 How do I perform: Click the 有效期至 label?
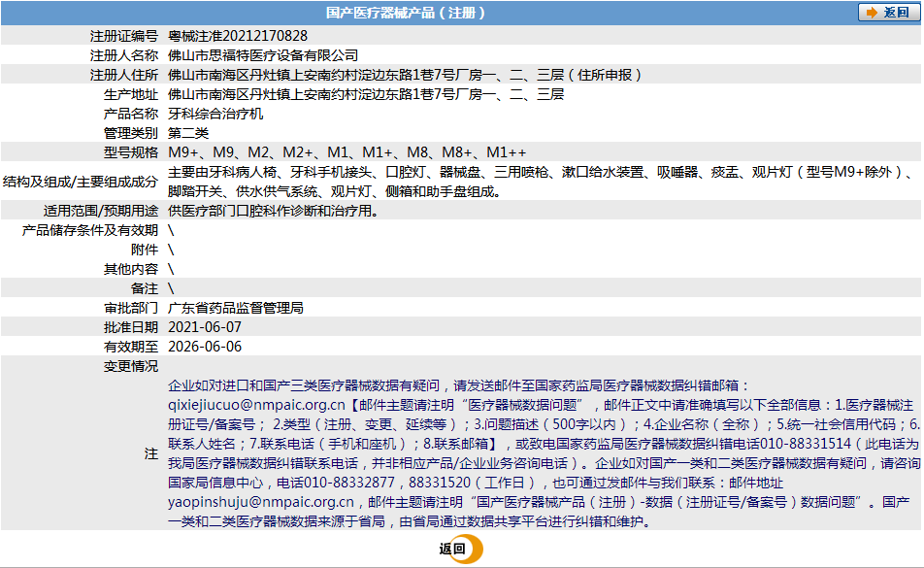pyautogui.click(x=131, y=347)
